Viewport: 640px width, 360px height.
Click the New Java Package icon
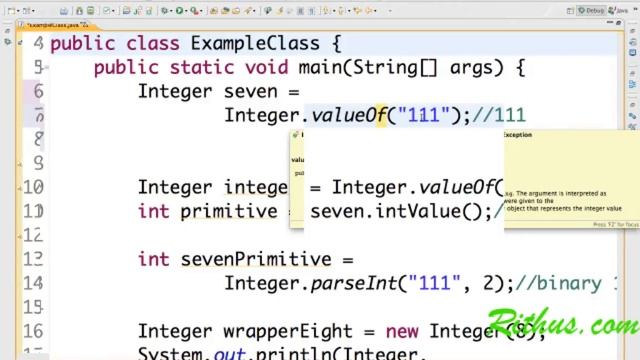point(214,11)
